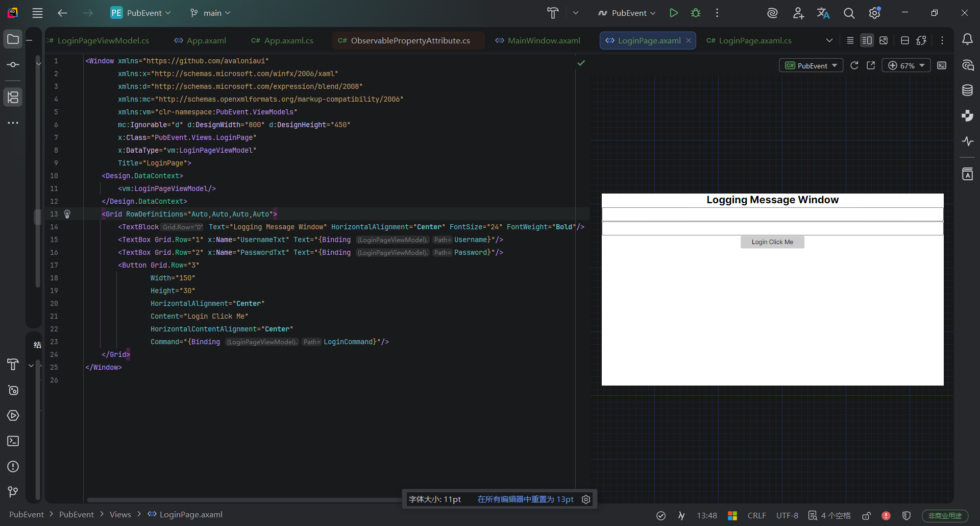Open Search Everywhere magnifier
The height and width of the screenshot is (526, 980).
click(x=849, y=13)
